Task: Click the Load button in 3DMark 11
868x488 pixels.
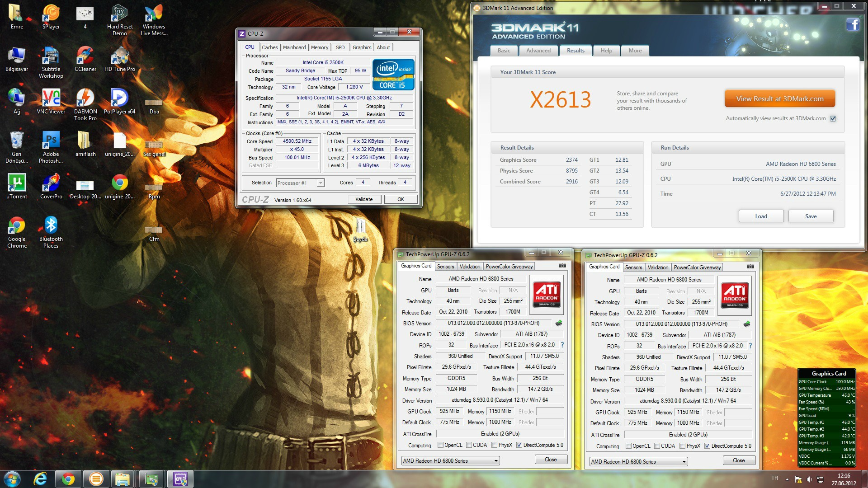Action: pos(761,216)
